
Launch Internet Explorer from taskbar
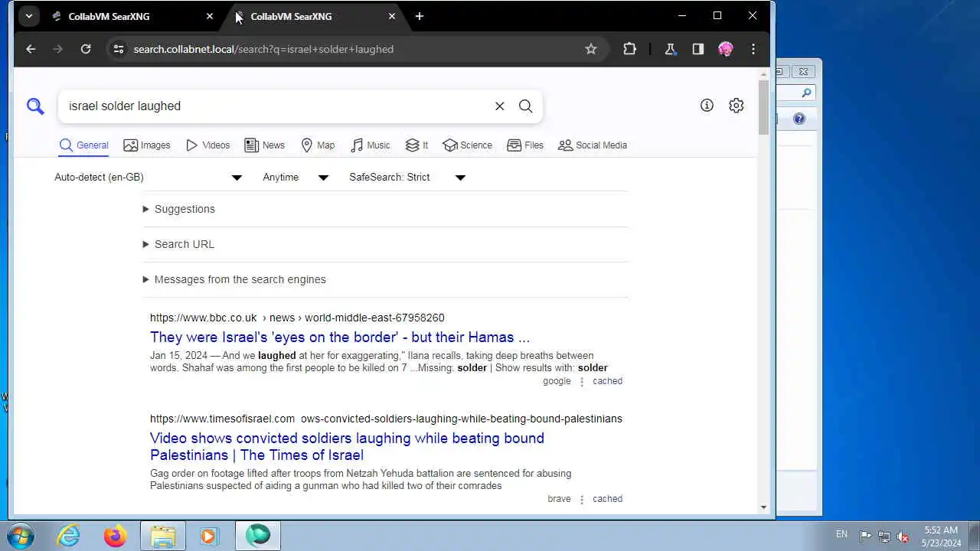pos(68,536)
